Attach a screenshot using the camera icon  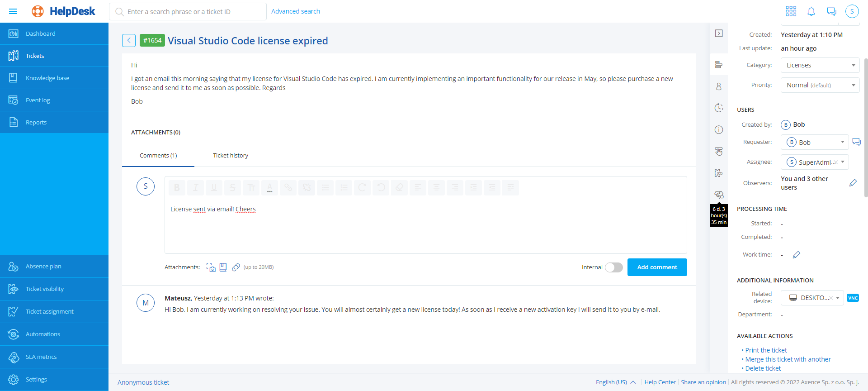tap(211, 267)
